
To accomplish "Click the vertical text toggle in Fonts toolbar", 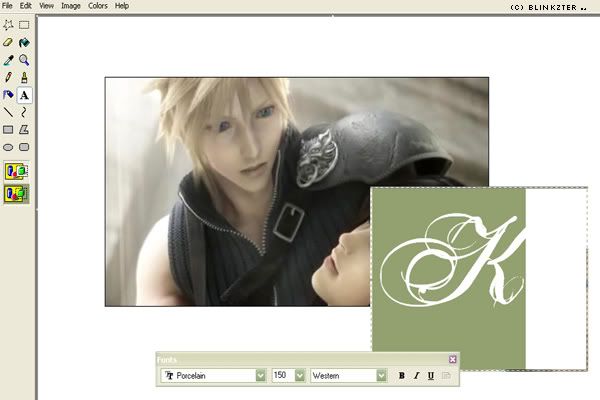I will click(446, 376).
